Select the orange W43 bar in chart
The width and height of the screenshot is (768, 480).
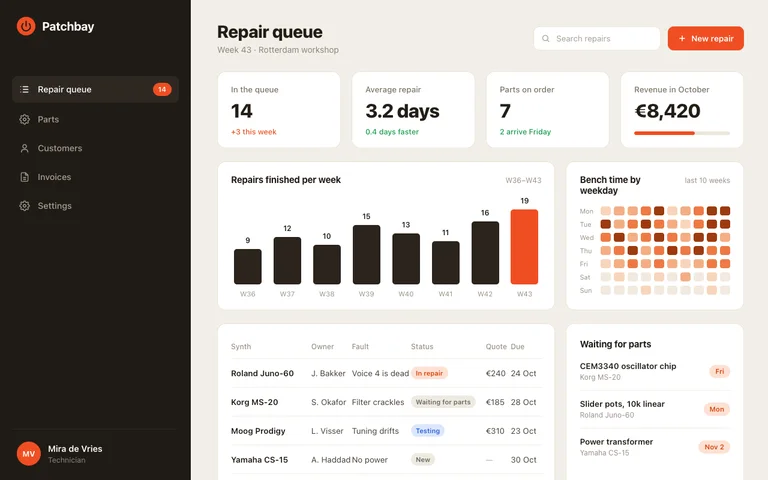524,246
